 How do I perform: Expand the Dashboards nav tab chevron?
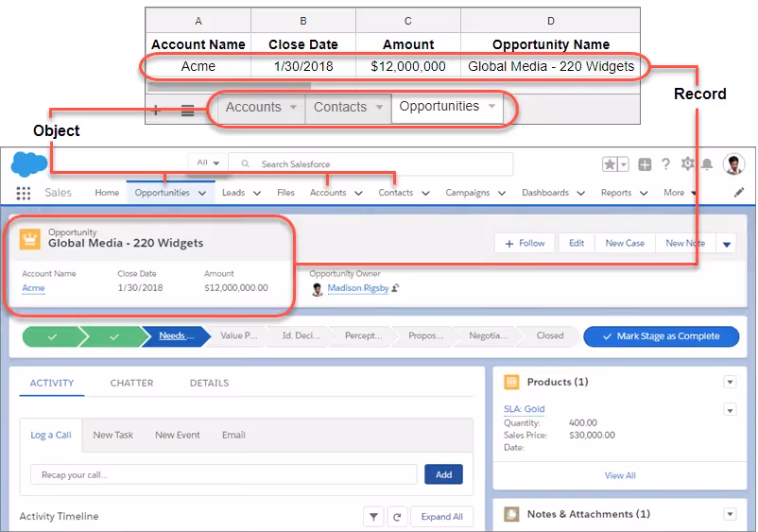(x=581, y=194)
